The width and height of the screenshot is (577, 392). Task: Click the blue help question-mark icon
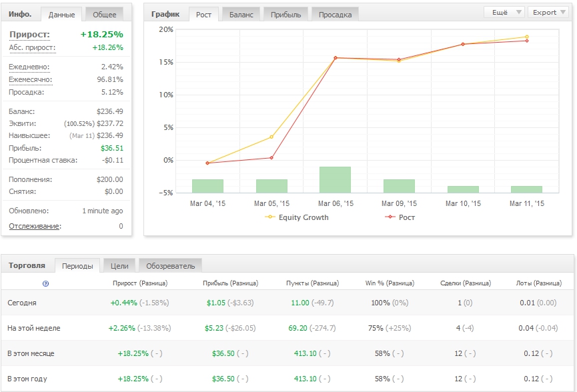click(x=45, y=283)
